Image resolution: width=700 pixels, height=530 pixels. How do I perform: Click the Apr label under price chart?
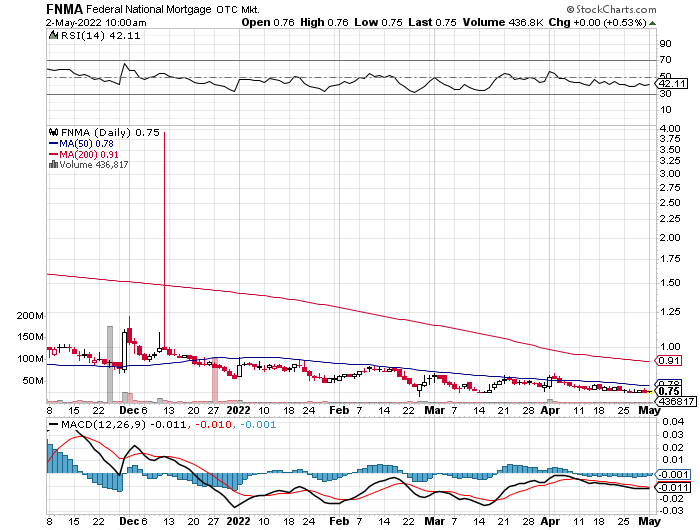click(550, 410)
